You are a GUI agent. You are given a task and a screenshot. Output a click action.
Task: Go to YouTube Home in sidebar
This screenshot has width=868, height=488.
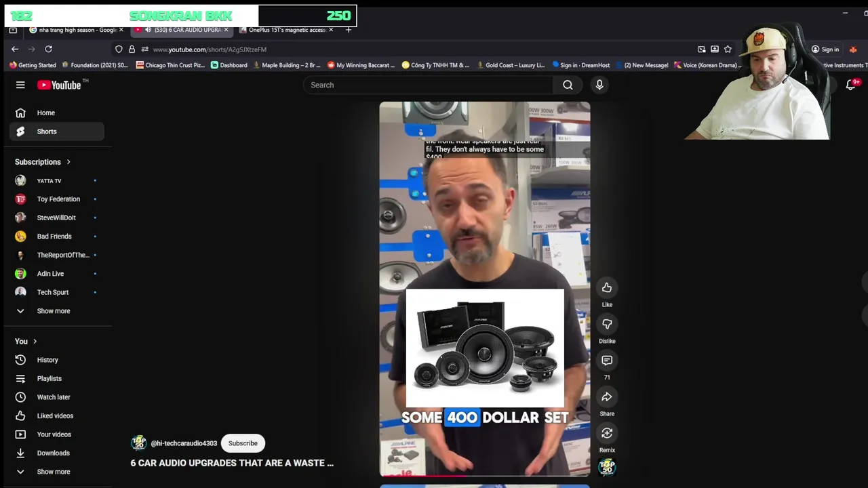[57, 113]
